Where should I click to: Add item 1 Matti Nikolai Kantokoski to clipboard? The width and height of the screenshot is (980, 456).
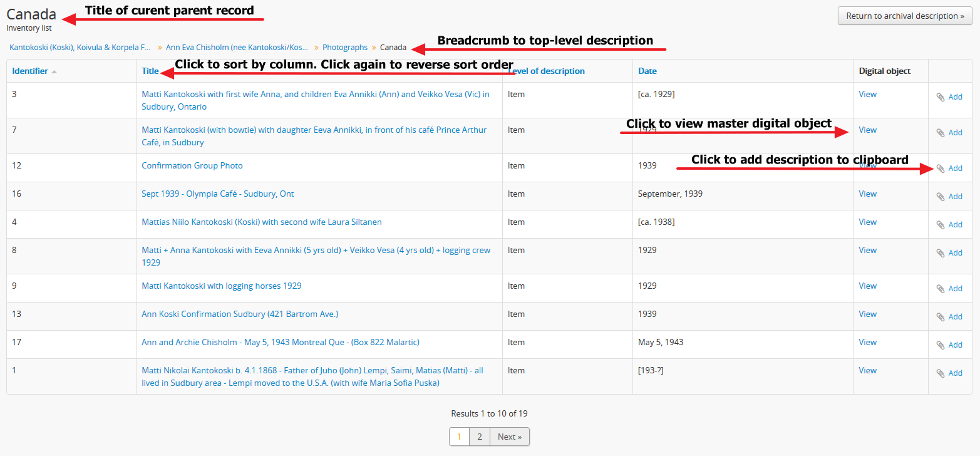point(949,373)
